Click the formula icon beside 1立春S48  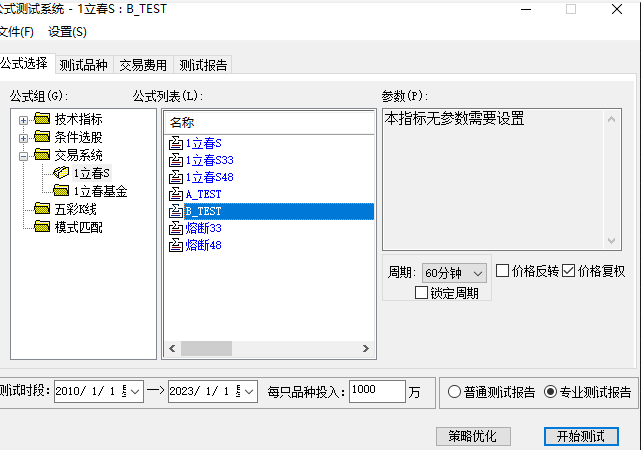(x=176, y=177)
